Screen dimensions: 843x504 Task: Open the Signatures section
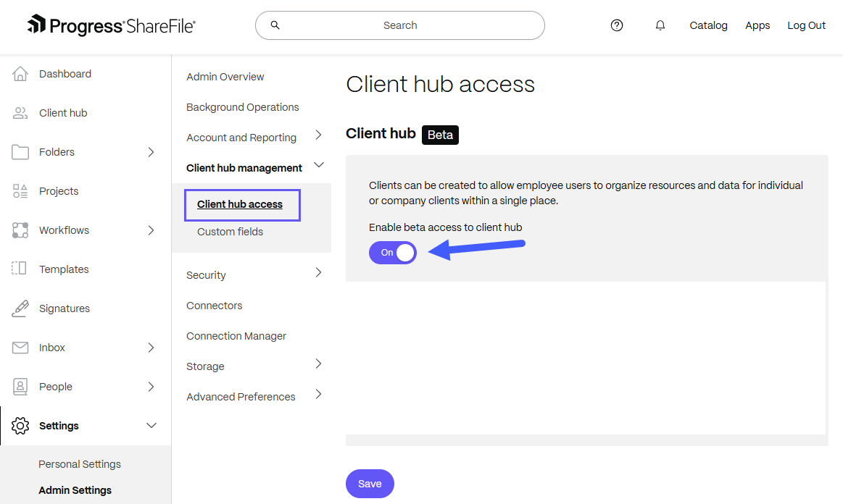pyautogui.click(x=65, y=308)
